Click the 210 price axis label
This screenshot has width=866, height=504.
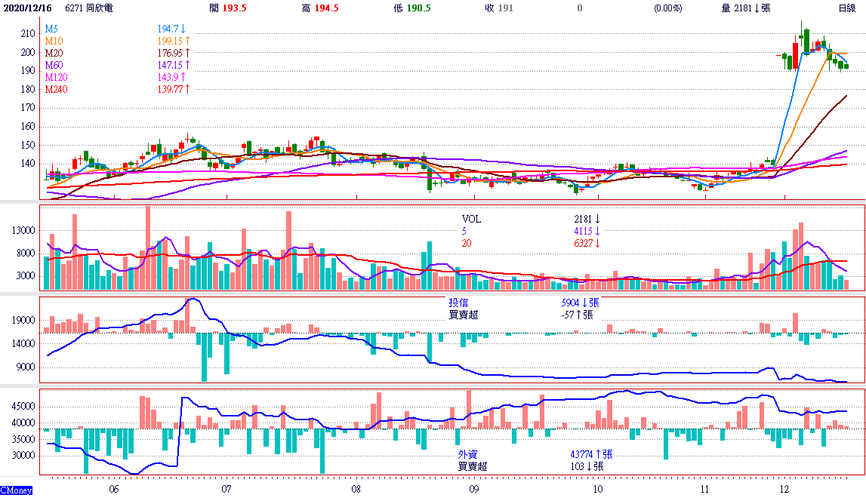(x=28, y=34)
